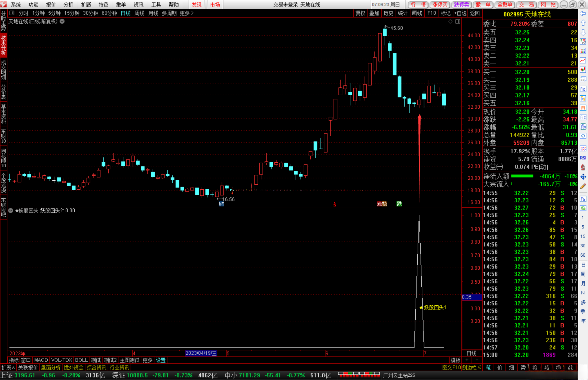Viewport: 588px width, 380px height.
Task: Click the green 净流入额 bar
Action: pos(522,176)
